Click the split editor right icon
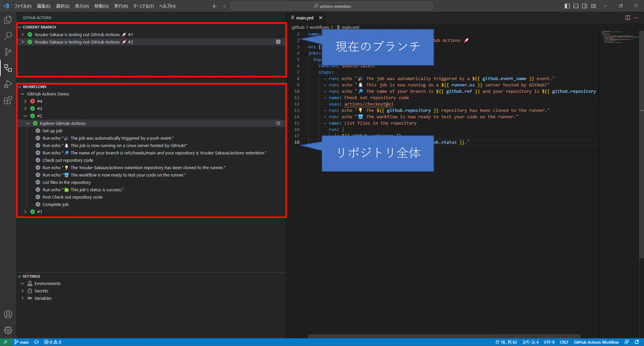The image size is (644, 346). 628,18
